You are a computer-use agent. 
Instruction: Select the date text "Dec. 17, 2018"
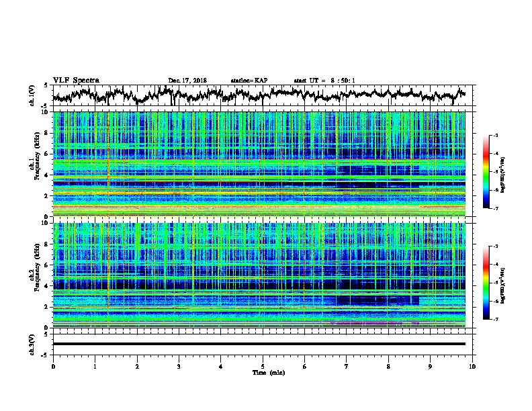pyautogui.click(x=187, y=81)
